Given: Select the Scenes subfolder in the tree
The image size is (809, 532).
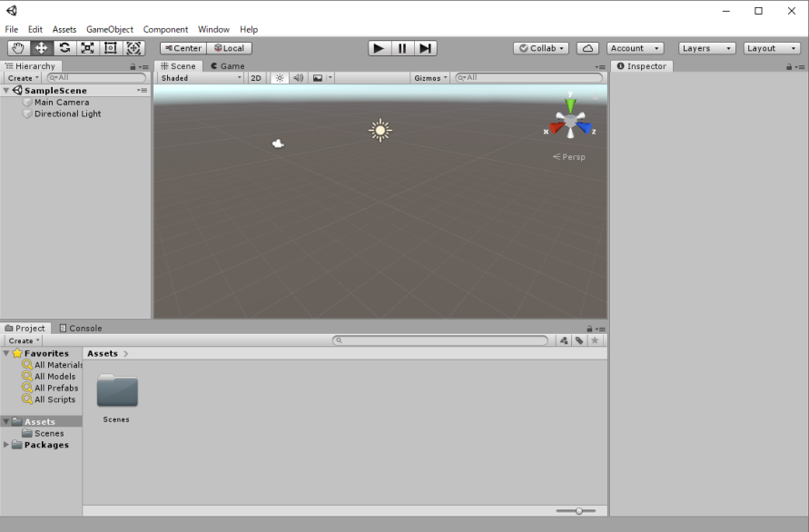Looking at the screenshot, I should tap(44, 433).
